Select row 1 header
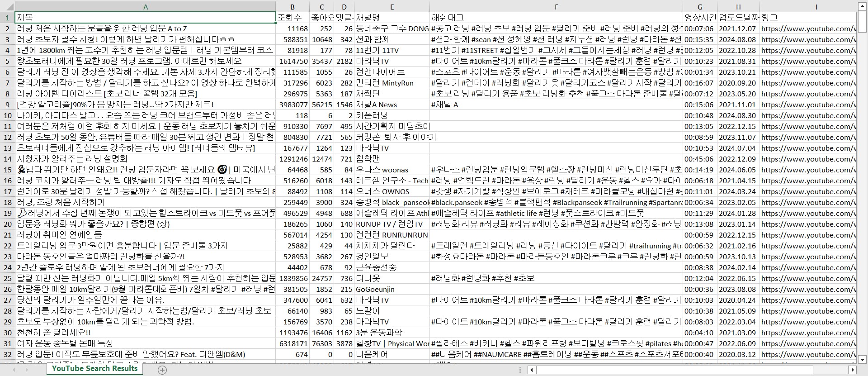Image resolution: width=868 pixels, height=376 pixels. click(x=7, y=18)
